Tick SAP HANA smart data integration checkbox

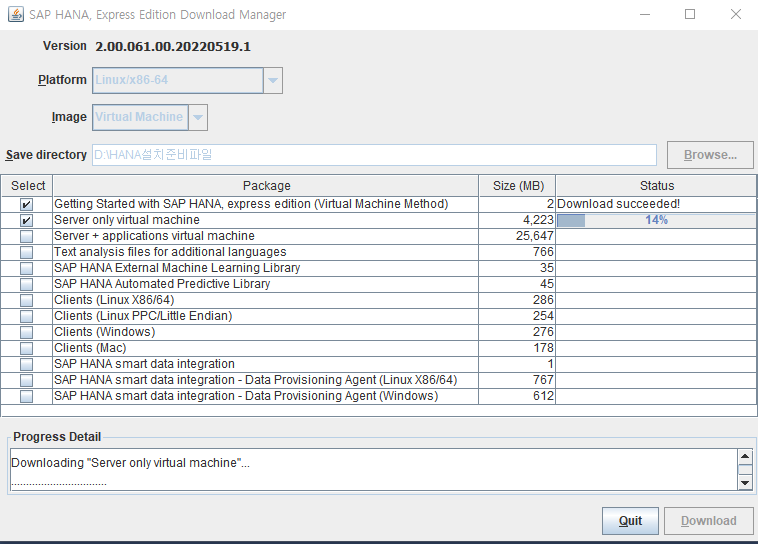point(27,364)
